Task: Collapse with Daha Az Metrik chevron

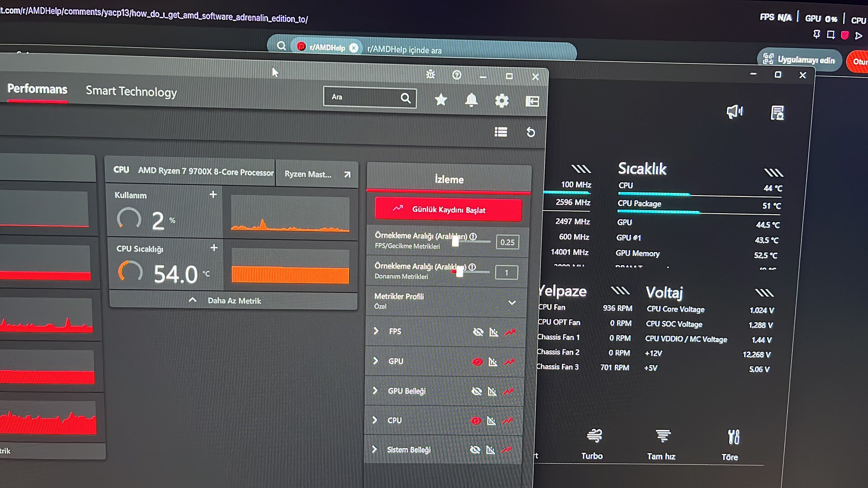Action: coord(193,300)
